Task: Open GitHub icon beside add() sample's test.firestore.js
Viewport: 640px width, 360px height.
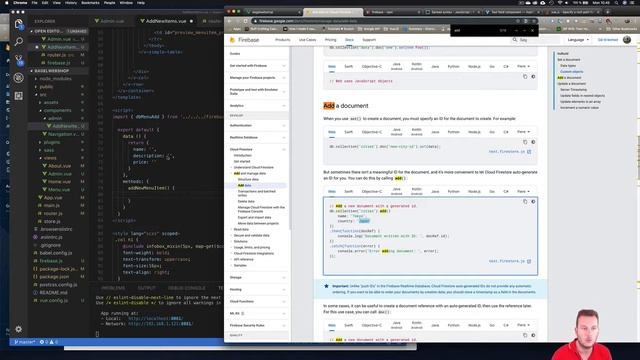Action: [529, 261]
